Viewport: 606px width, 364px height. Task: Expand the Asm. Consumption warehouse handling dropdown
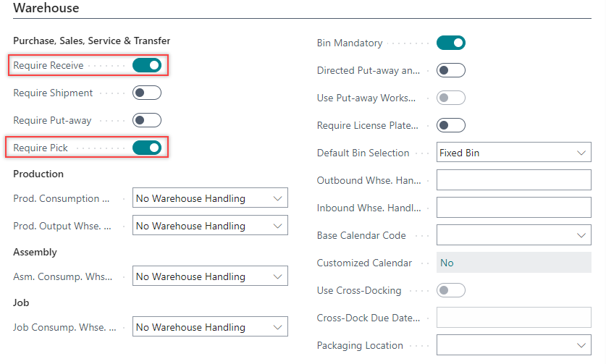pos(210,276)
